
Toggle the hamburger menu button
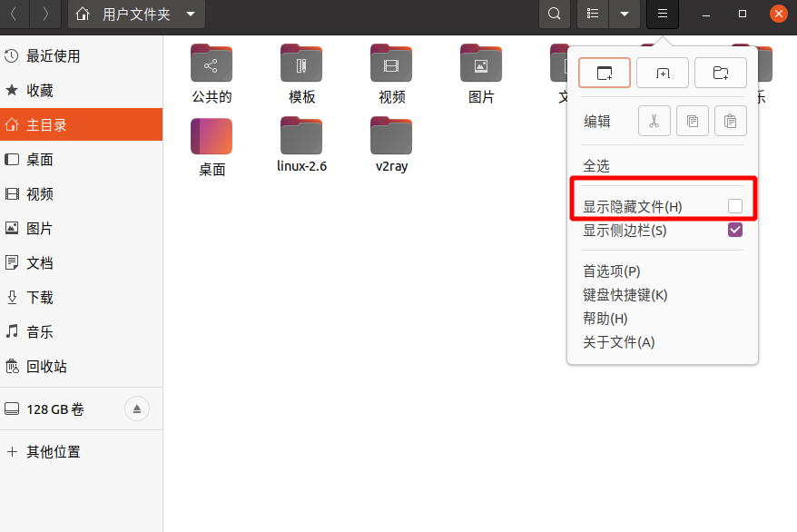tap(663, 14)
